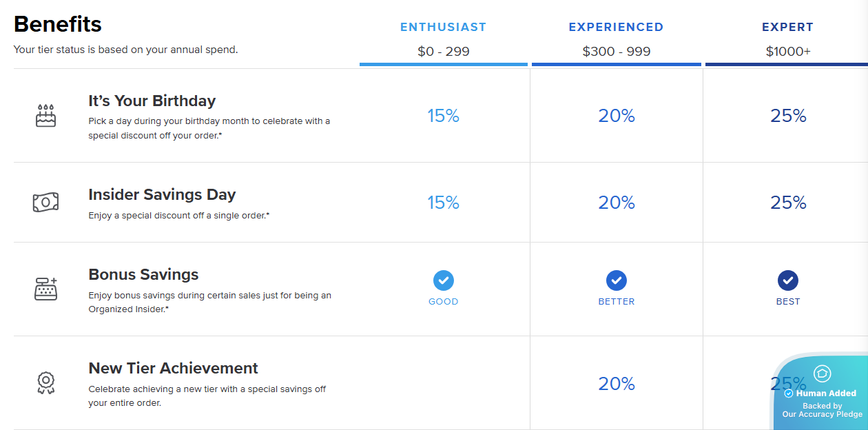This screenshot has width=868, height=430.
Task: Click the Our Accuracy Pledge text
Action: coord(822,414)
